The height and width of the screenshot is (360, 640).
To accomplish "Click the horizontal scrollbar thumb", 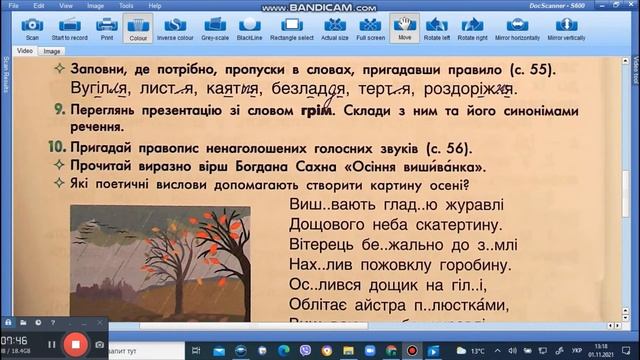I will click(x=253, y=326).
